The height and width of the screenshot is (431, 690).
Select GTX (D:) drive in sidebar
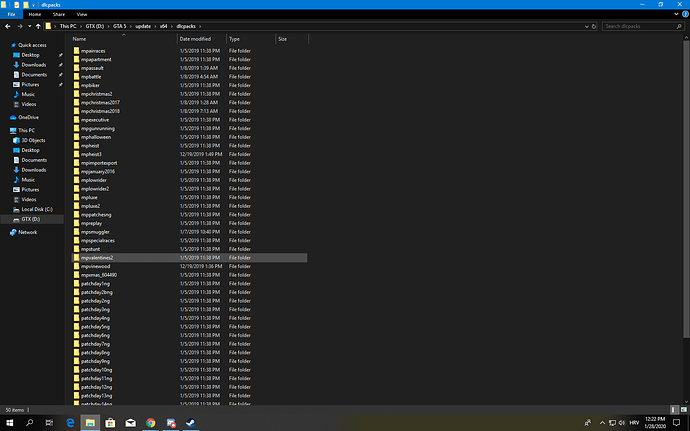point(30,219)
